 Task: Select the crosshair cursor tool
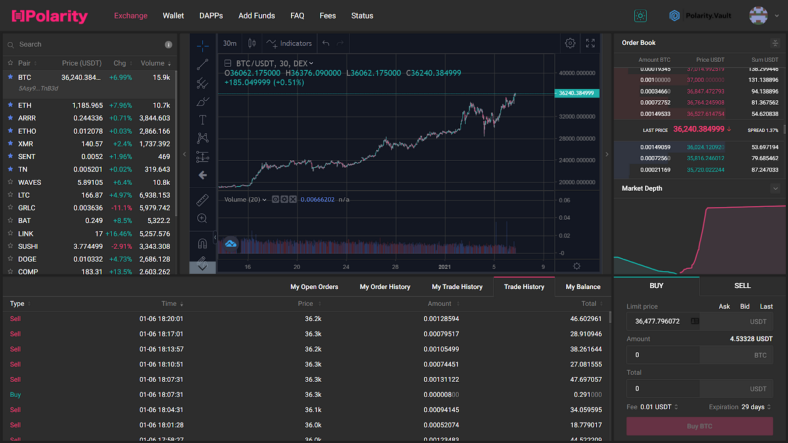203,46
